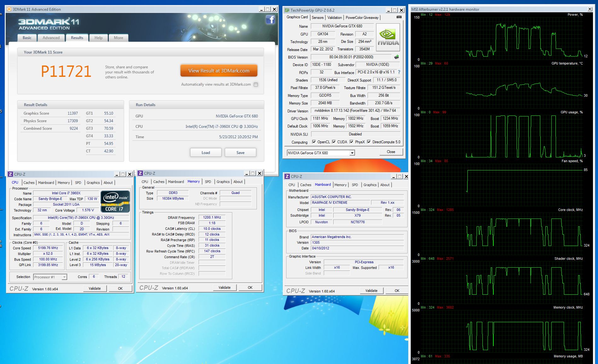Click the CAS# Latency value field
Screen dimensions: 598x364
click(212, 229)
